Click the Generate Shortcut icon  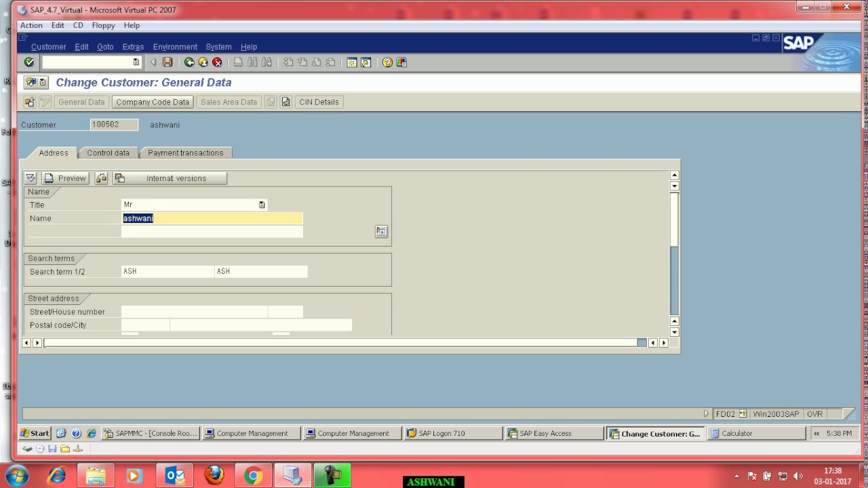point(366,62)
